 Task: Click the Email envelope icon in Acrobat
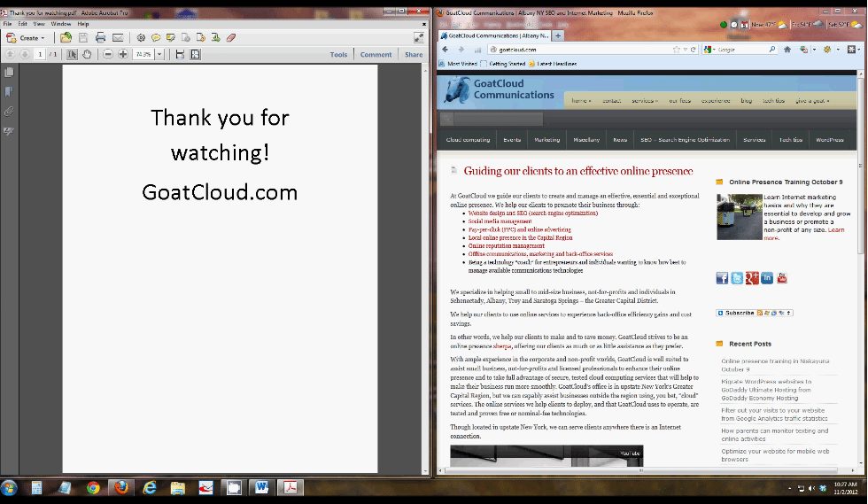pyautogui.click(x=118, y=38)
